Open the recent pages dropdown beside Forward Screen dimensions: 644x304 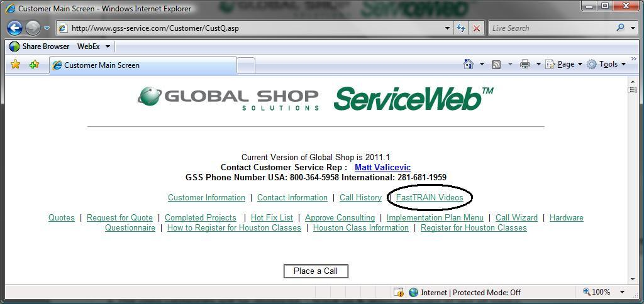pos(47,28)
